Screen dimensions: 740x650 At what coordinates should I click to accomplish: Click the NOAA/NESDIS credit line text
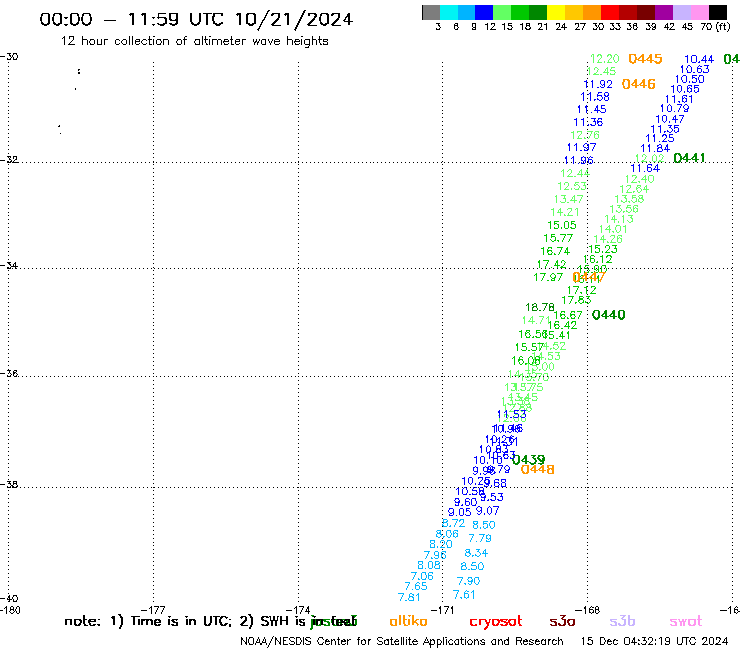pos(402,641)
